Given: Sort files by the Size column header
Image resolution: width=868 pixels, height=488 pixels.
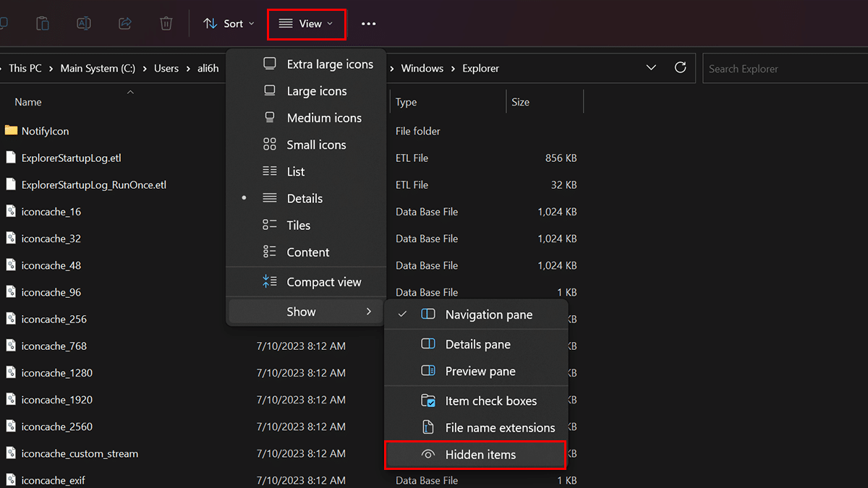Looking at the screenshot, I should pos(521,102).
